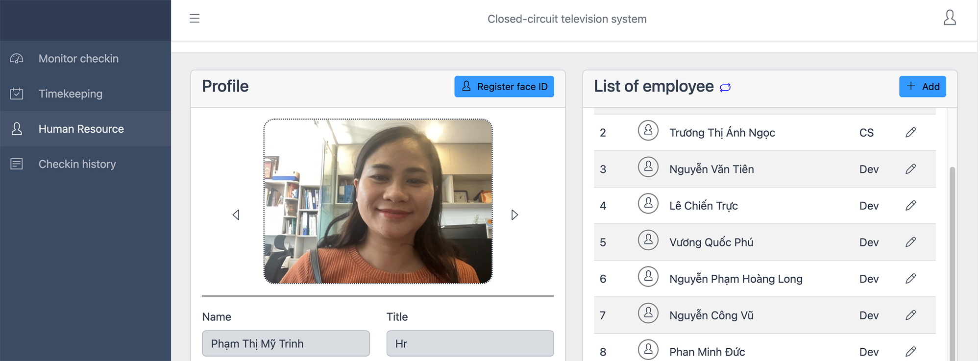Add a new employee

point(922,87)
